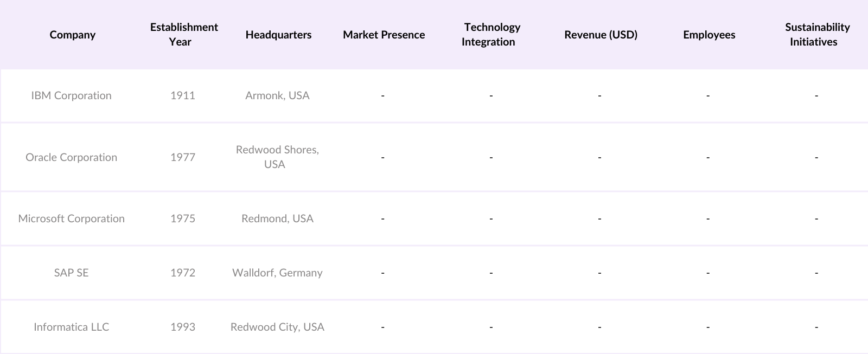Click the Redwood Shores, USA cell

pyautogui.click(x=277, y=157)
